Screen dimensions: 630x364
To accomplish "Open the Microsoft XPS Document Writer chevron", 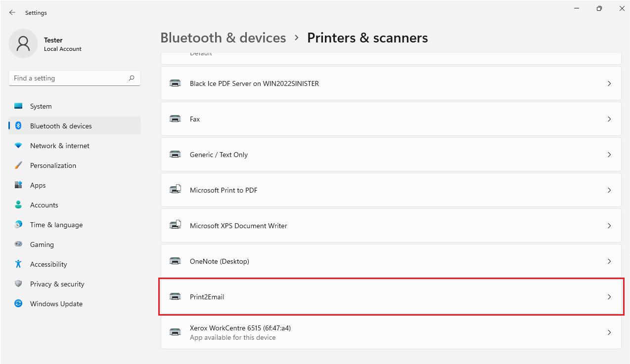I will coord(609,226).
